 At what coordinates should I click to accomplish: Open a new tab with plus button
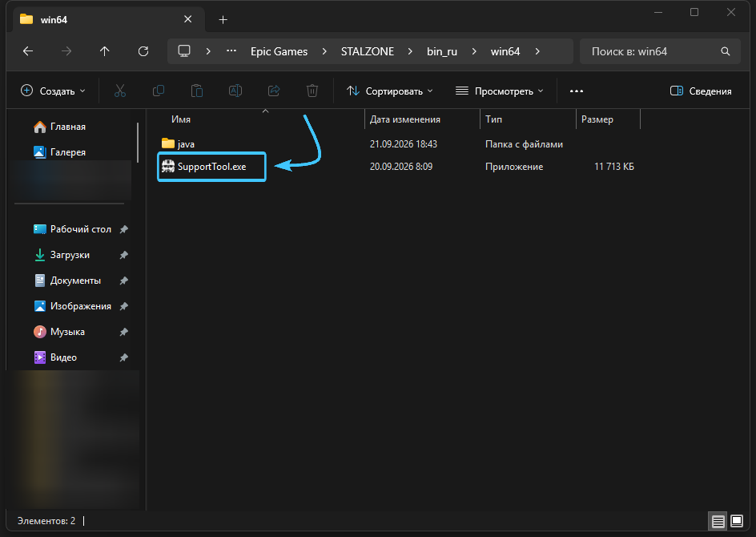click(x=223, y=20)
